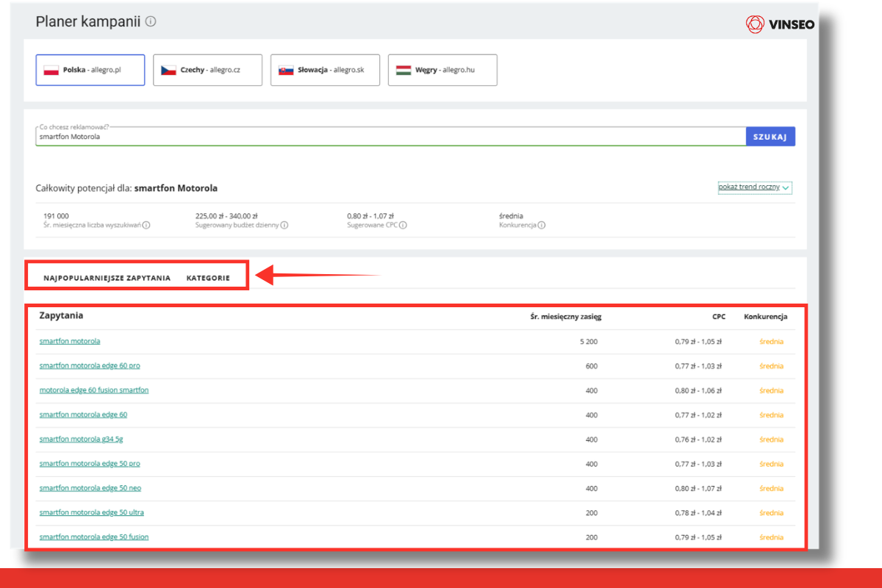The height and width of the screenshot is (588, 882).
Task: Click the info icon beside Planer kampanii
Action: click(x=151, y=22)
